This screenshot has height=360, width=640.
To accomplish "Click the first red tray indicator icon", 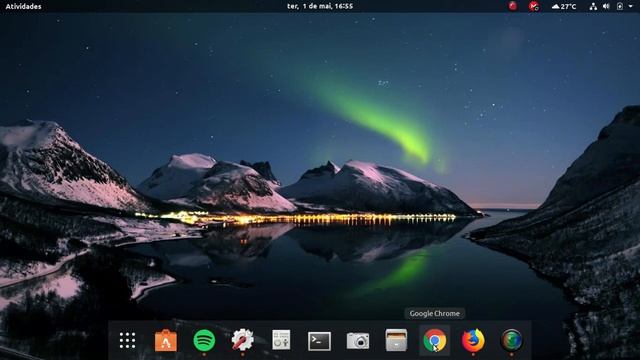I will [x=513, y=6].
